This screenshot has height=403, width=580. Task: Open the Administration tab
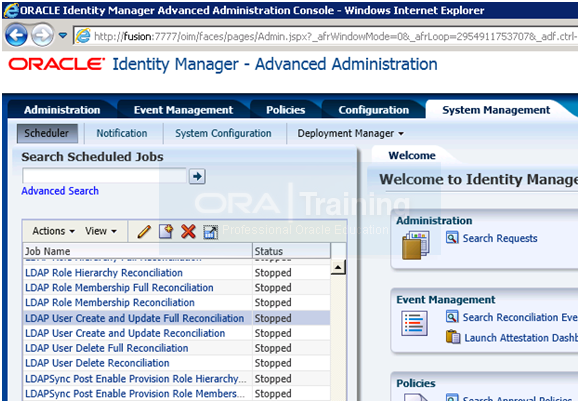[62, 110]
